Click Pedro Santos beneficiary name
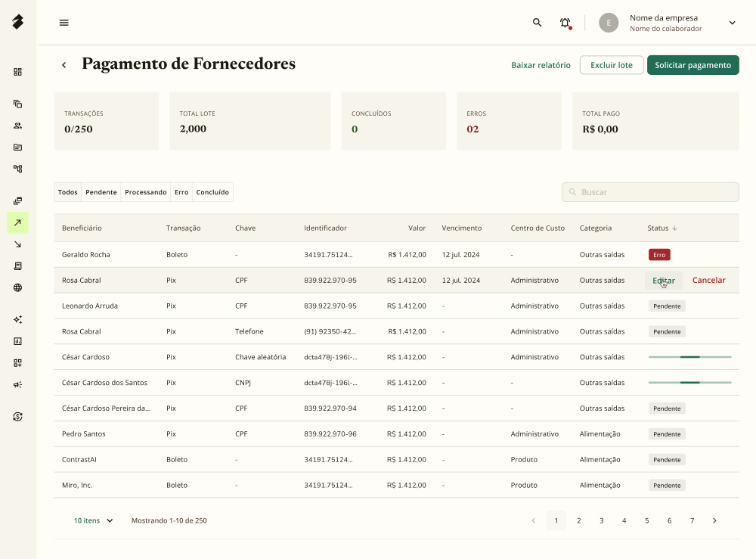The width and height of the screenshot is (756, 559). pos(83,433)
